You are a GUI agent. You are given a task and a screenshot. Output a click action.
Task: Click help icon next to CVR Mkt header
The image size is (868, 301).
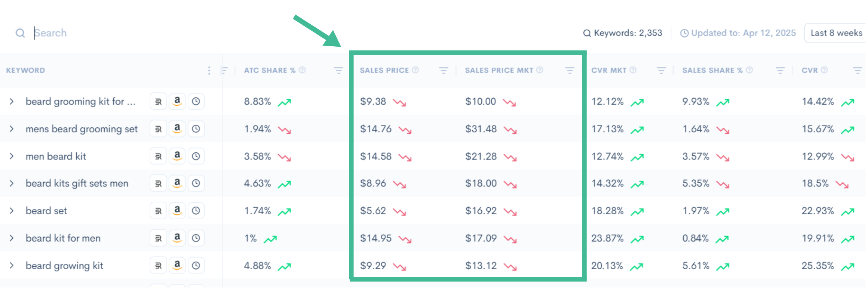(633, 70)
